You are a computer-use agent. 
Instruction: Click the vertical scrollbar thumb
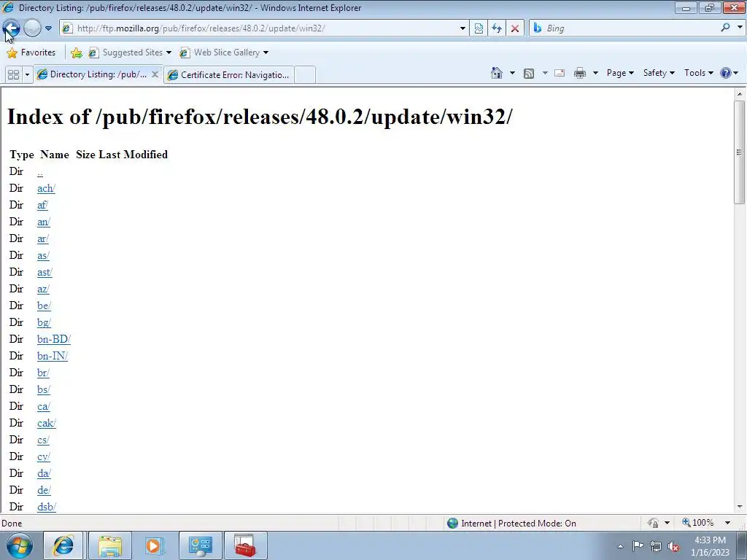click(x=739, y=152)
